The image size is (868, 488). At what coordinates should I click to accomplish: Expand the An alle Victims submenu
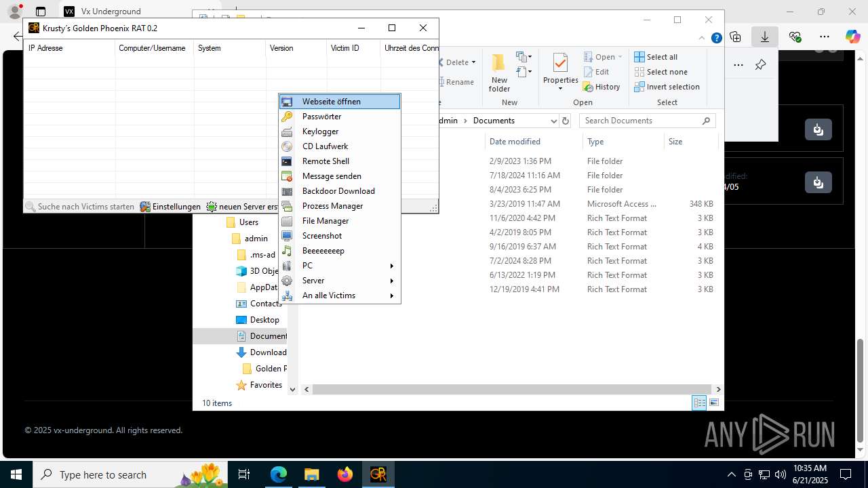coord(392,296)
